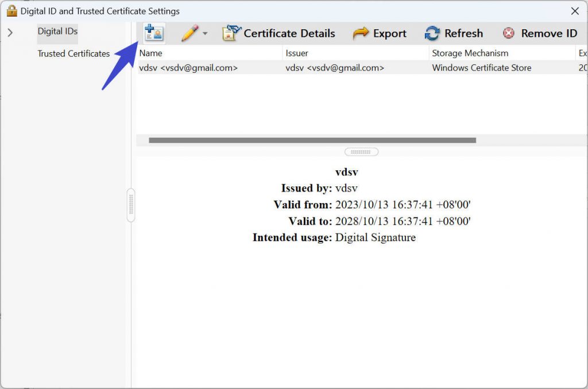Click the Remove ID button label
The image size is (588, 389).
pos(548,33)
